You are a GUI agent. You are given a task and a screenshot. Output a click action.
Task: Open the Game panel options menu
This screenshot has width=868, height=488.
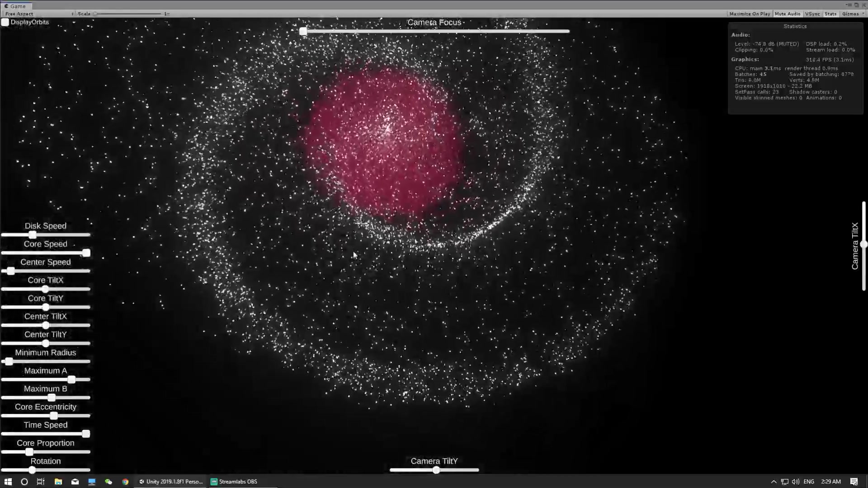point(849,5)
